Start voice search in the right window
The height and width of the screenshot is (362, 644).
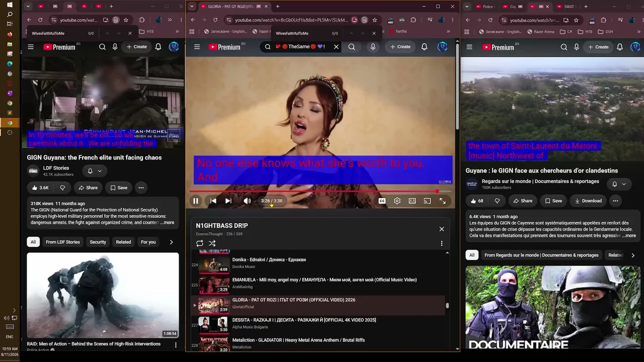tap(577, 47)
